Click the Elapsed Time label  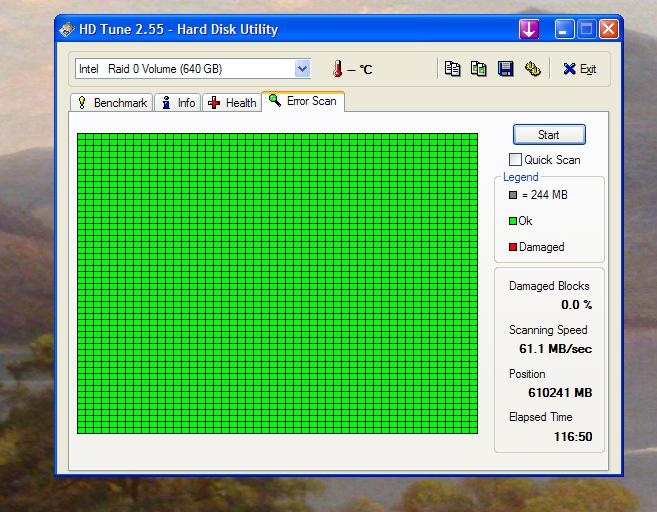541,417
